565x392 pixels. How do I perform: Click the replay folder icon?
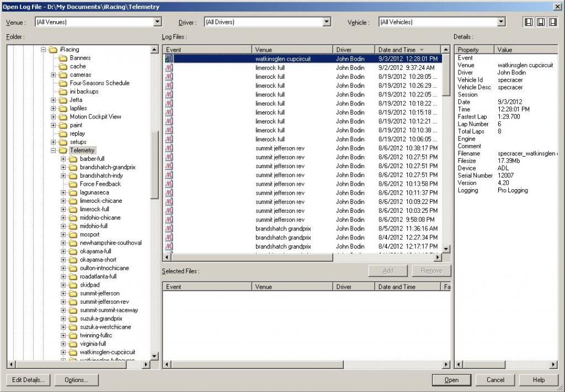[x=63, y=133]
